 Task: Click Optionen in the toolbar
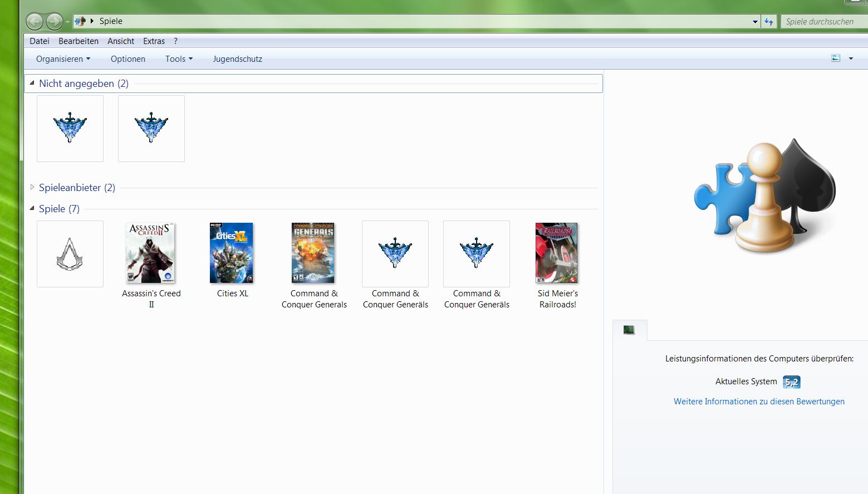(x=128, y=59)
